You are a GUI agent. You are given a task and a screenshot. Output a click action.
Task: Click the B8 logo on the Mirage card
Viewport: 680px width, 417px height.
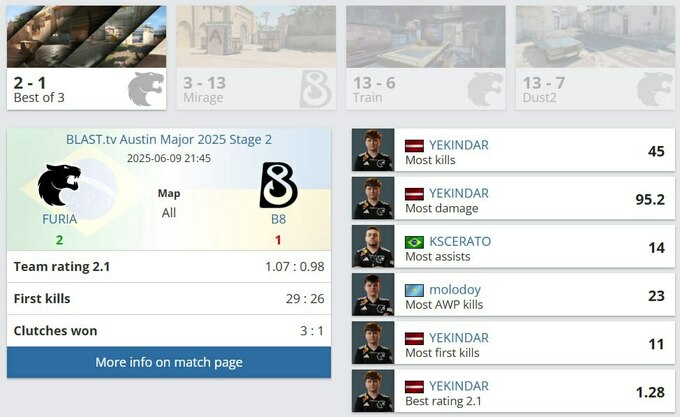point(315,89)
